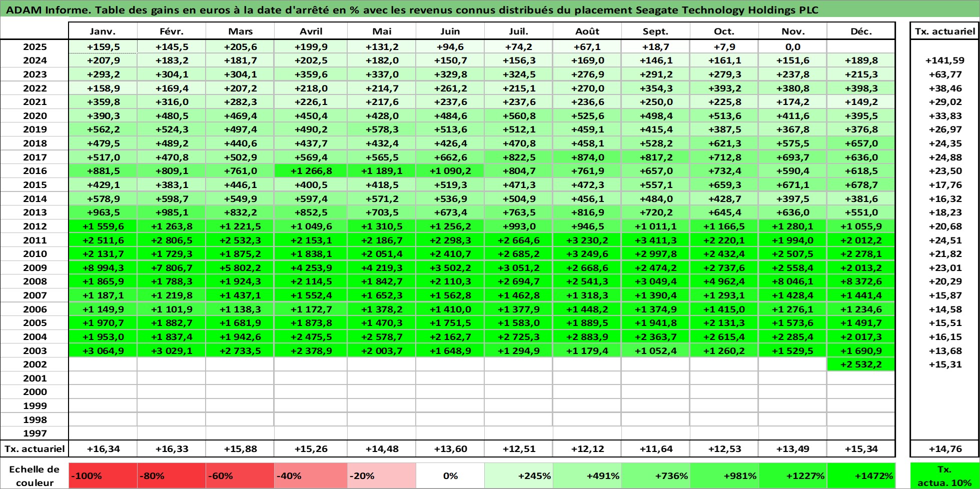Click cell +1 652,3 in May 2007
The image size is (980, 489).
coord(381,295)
